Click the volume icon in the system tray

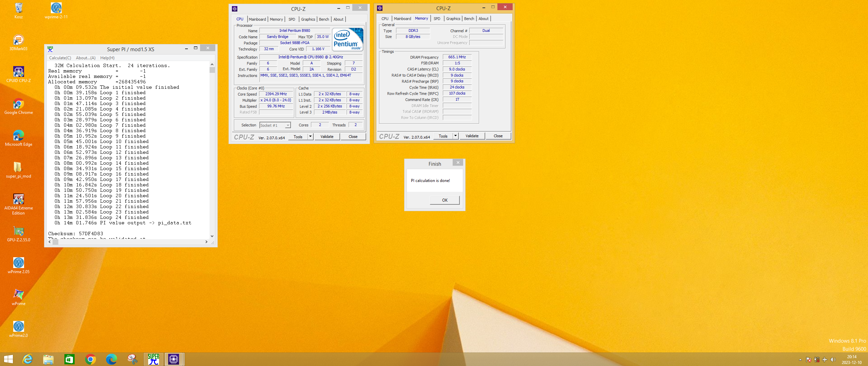tap(833, 360)
